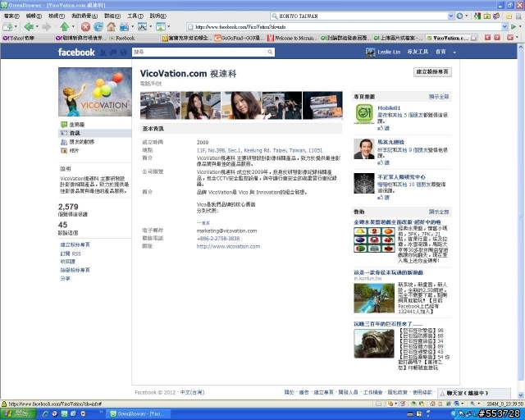Like the 馬英九總統 page with the thumbs-up icon

(380, 162)
